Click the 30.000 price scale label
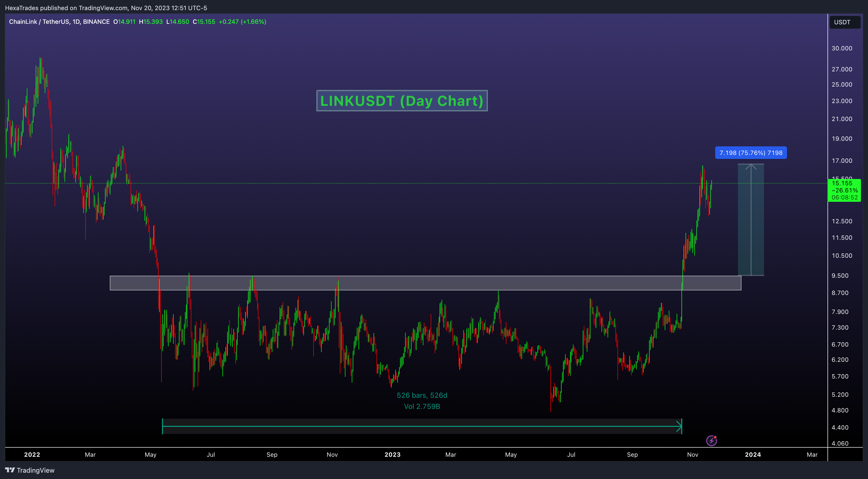This screenshot has height=479, width=868. tap(842, 48)
